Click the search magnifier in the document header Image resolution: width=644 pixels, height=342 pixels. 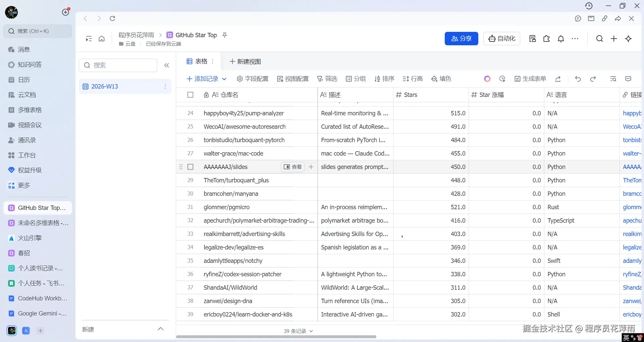(600, 39)
